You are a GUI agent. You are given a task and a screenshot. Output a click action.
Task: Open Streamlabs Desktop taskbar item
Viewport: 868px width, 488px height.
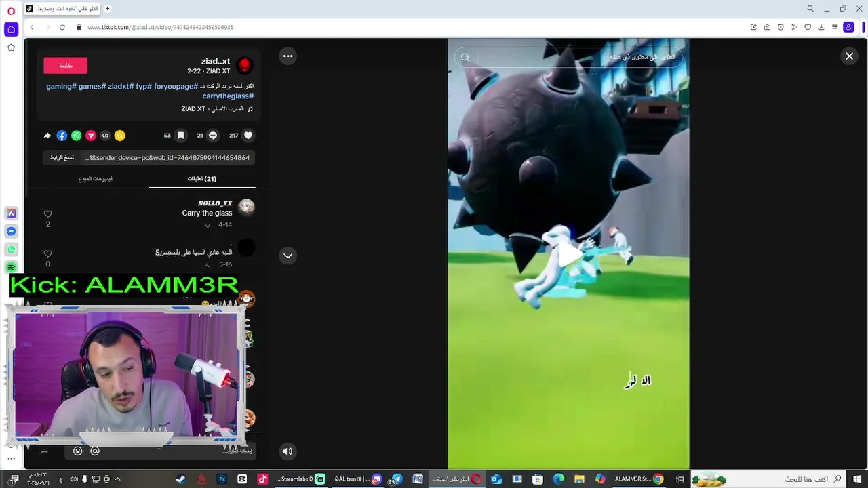click(x=301, y=479)
